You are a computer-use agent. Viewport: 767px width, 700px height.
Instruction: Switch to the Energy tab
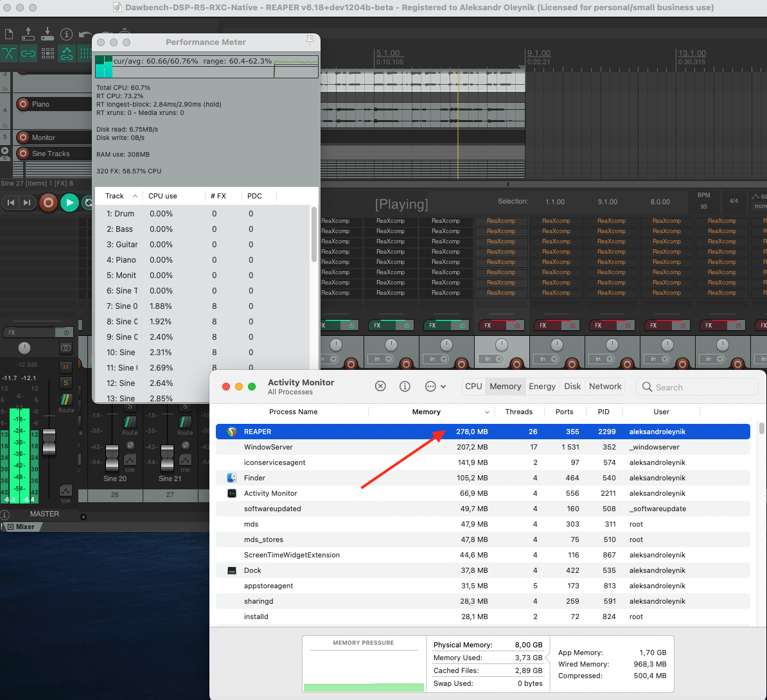click(x=542, y=387)
